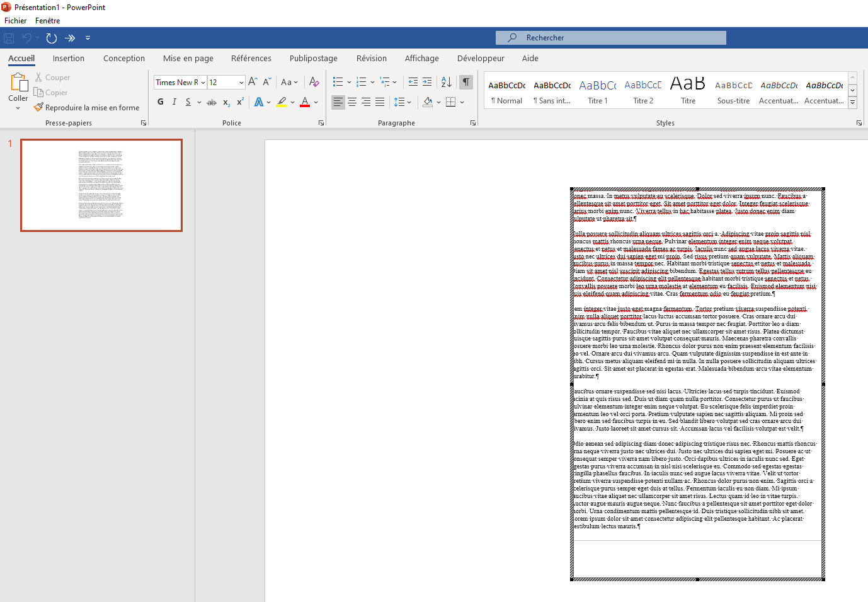The height and width of the screenshot is (602, 868).
Task: Open highlight color dropdown arrow
Action: [292, 102]
